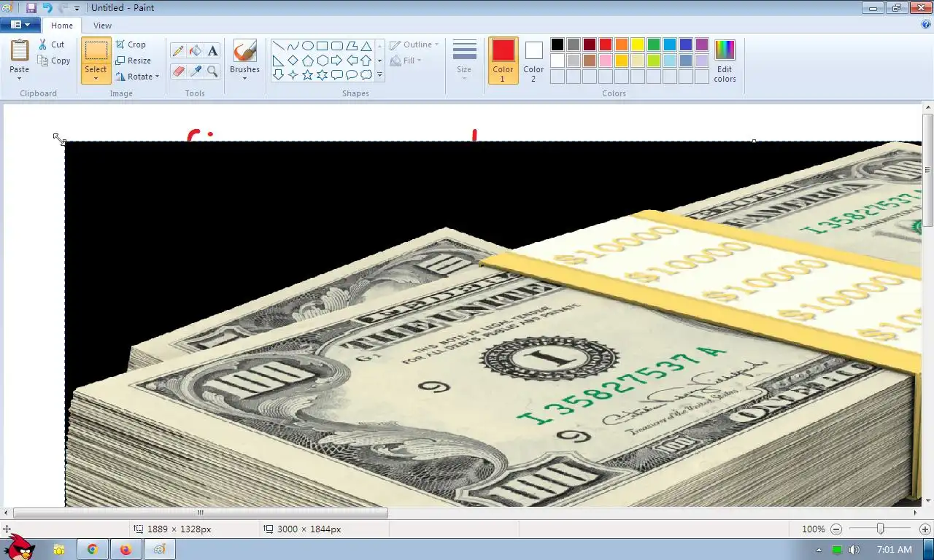The height and width of the screenshot is (560, 934).
Task: Pick the orange color swatch
Action: (x=622, y=44)
